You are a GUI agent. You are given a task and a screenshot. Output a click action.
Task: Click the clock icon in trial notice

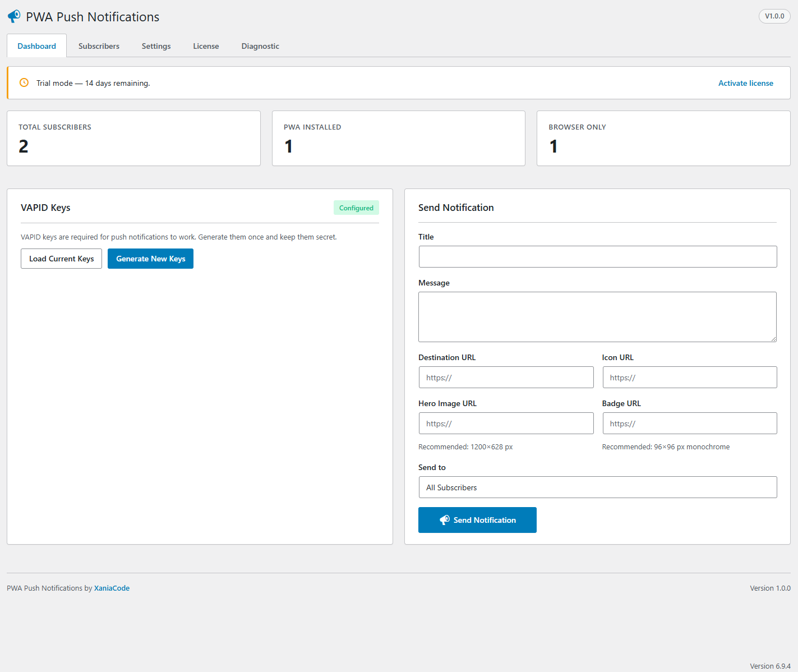click(24, 82)
